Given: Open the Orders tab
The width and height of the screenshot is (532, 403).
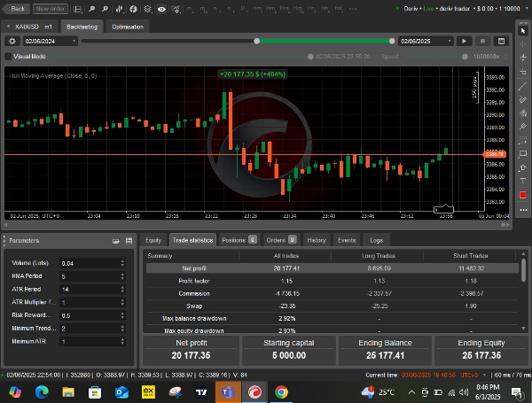Looking at the screenshot, I should point(281,240).
